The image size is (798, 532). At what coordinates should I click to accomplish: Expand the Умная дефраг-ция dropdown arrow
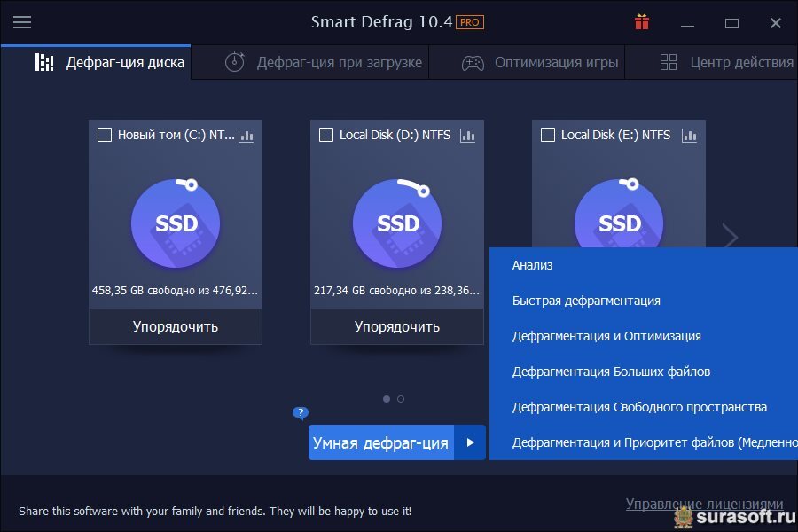point(470,442)
